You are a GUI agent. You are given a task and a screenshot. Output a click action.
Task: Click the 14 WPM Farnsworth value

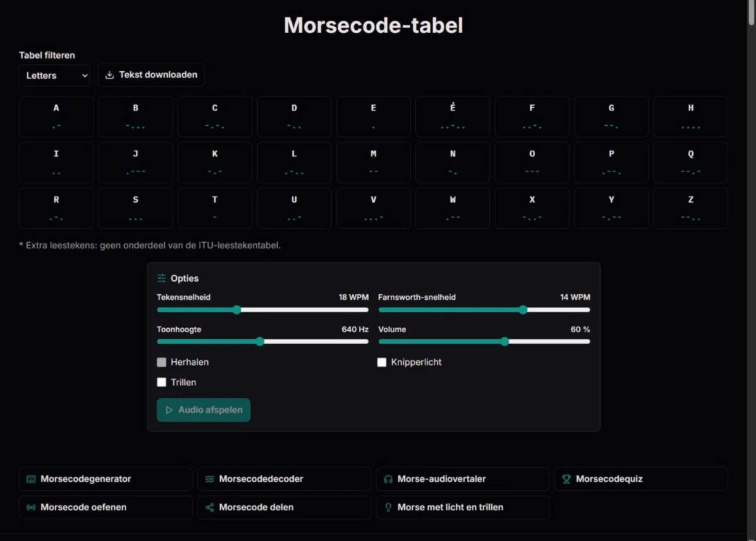575,297
